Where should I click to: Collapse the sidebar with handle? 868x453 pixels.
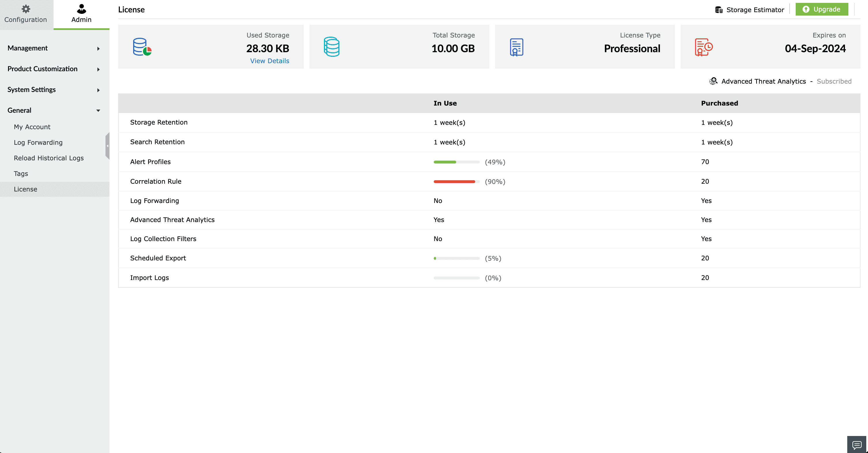(x=107, y=146)
